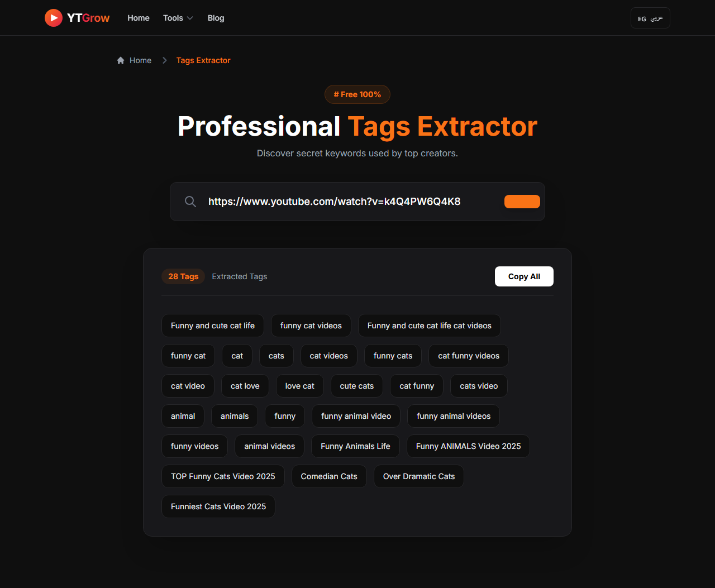Click the YTGrow play-button logo

point(54,17)
